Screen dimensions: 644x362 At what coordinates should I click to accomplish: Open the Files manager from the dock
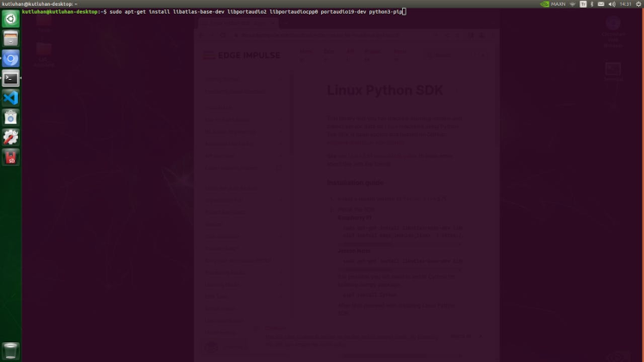pos(10,39)
